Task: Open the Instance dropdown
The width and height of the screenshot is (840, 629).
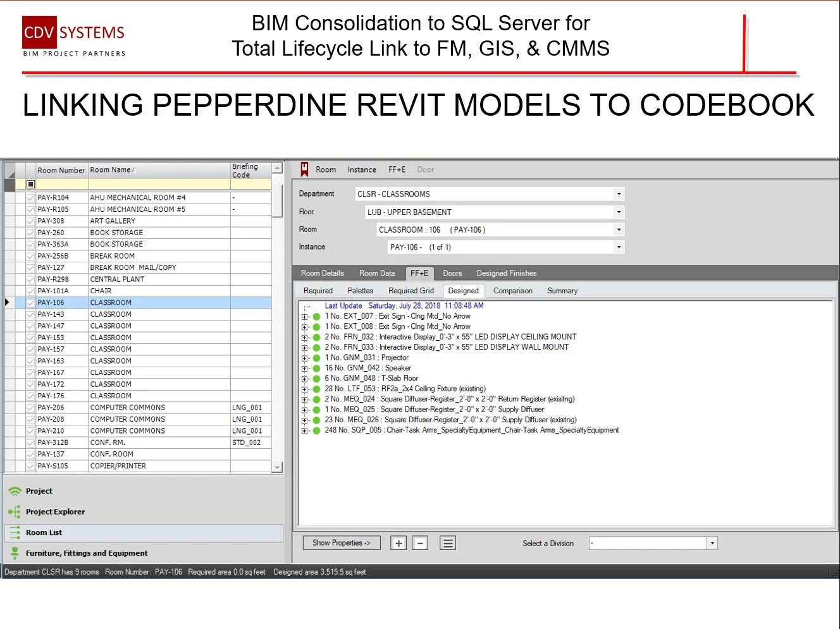Action: point(619,247)
